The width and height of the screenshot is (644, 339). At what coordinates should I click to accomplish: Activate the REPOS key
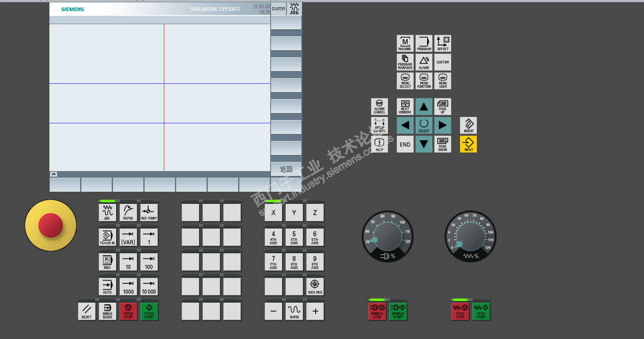(x=128, y=213)
